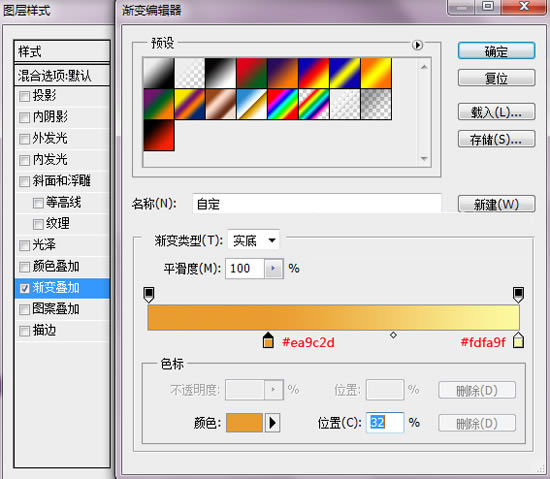The image size is (550, 479).
Task: Enable the 描边 stroke checkbox
Action: coord(24,331)
